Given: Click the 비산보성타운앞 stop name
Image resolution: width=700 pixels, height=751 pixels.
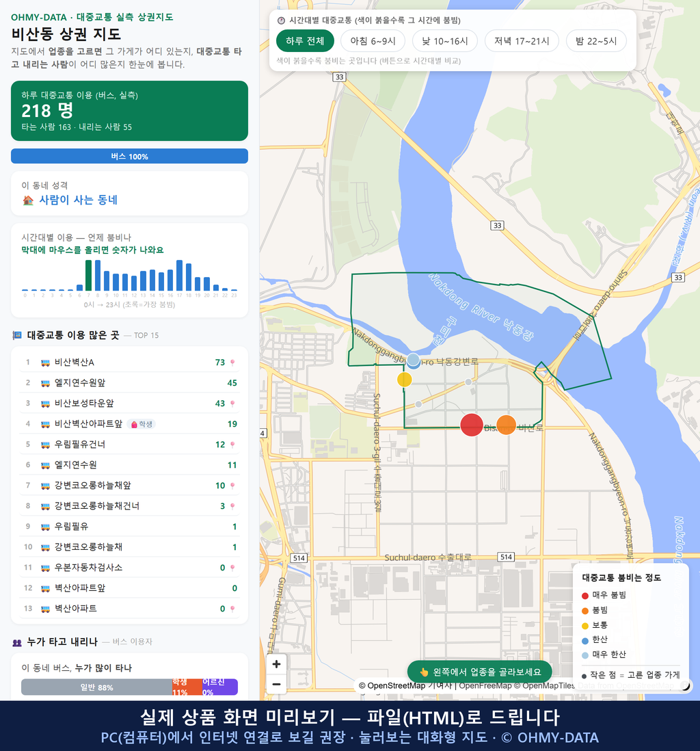Looking at the screenshot, I should [x=84, y=404].
